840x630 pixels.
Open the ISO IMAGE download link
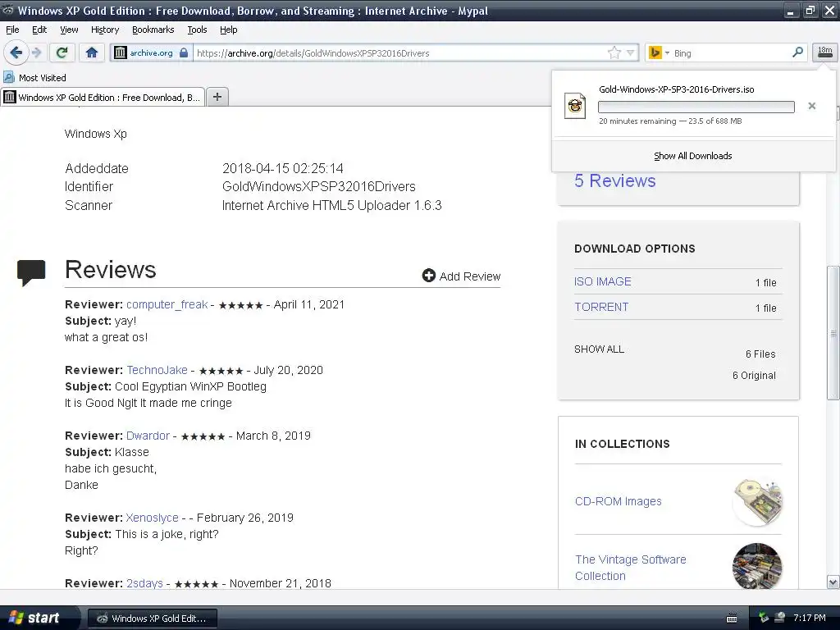[x=602, y=281]
